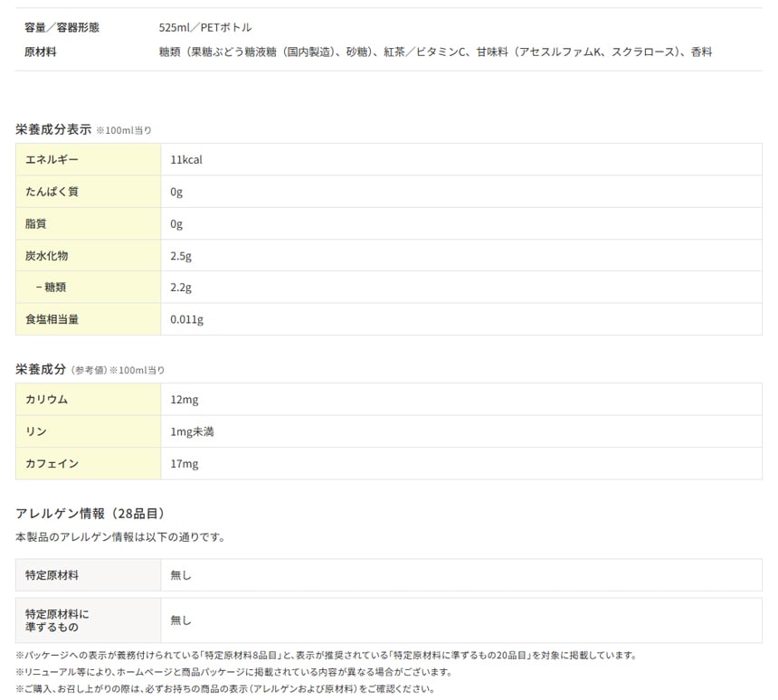Click the 特定原材料に準ずるもの row label
Viewport: 778px width, 700px height.
pyautogui.click(x=57, y=620)
